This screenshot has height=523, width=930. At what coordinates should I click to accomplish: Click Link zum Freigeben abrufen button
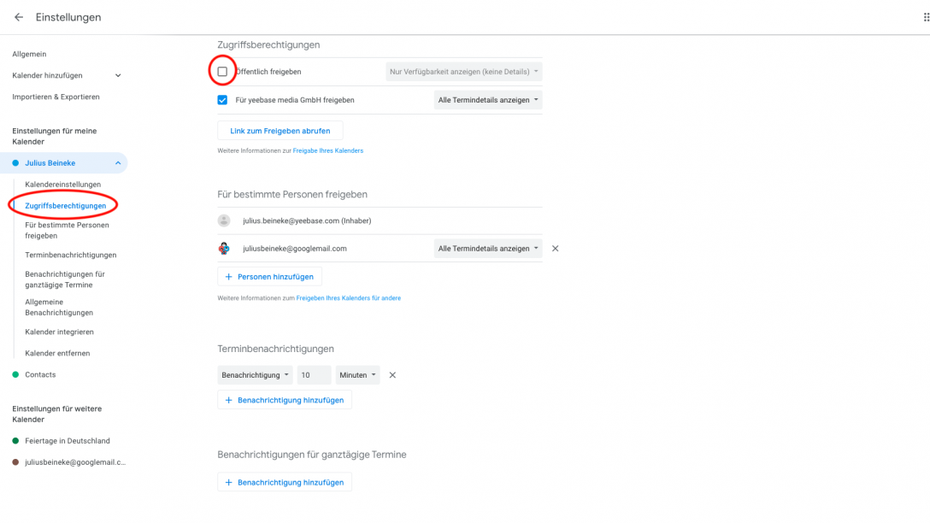tap(280, 131)
